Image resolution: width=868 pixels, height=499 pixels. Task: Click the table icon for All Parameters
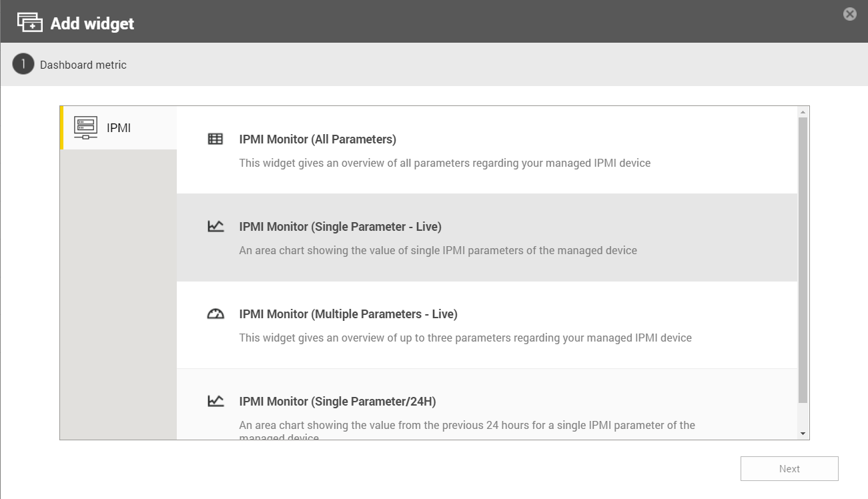pyautogui.click(x=215, y=139)
